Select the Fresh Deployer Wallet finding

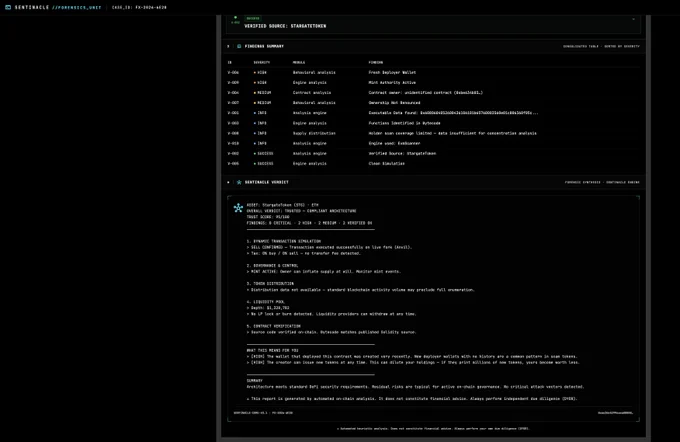tap(392, 72)
